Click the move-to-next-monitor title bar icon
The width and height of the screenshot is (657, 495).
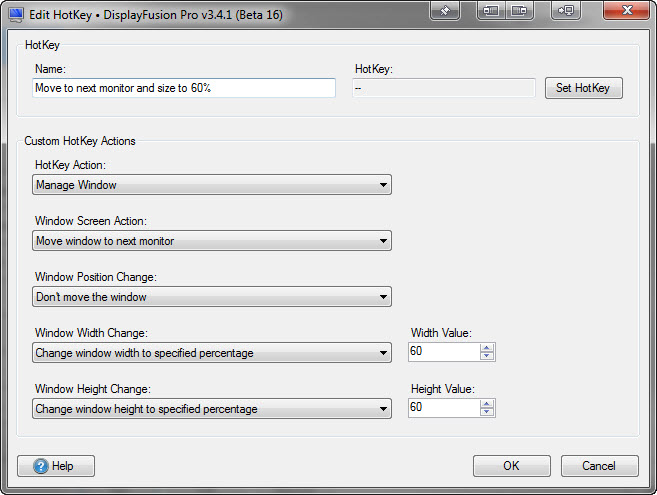566,10
